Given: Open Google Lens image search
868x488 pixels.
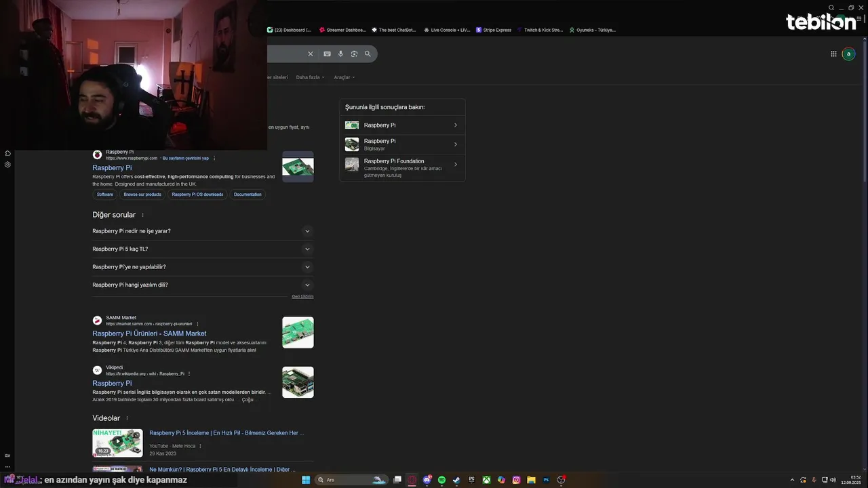Looking at the screenshot, I should click(354, 54).
